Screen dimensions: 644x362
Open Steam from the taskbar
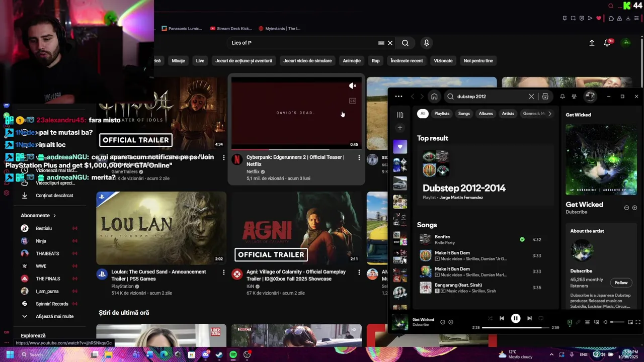coord(219,354)
